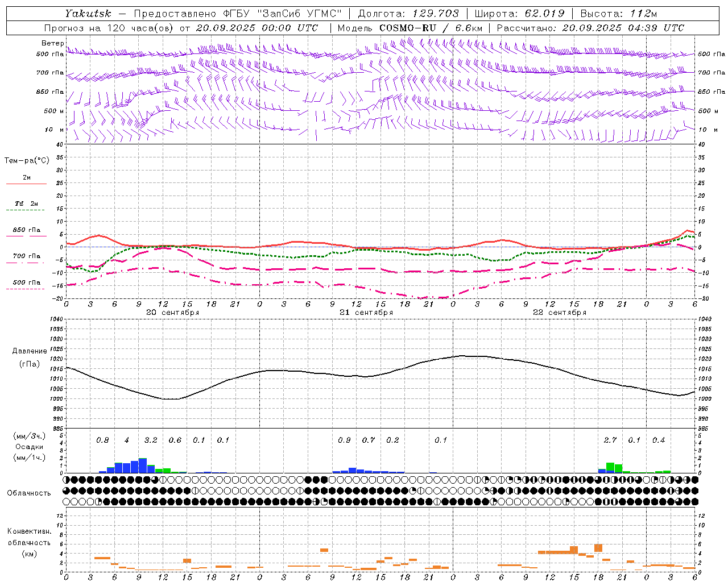Click the '700 гПа' temperature legend entry

click(x=27, y=256)
